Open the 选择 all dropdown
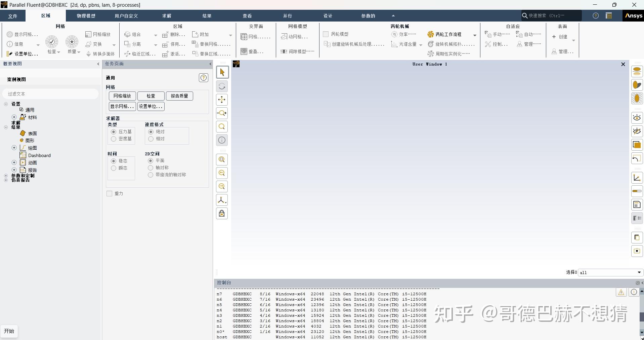This screenshot has width=644, height=340. (610, 272)
